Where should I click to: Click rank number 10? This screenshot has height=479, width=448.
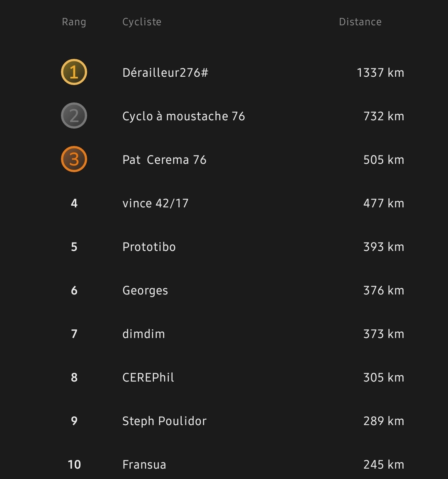[x=74, y=464]
